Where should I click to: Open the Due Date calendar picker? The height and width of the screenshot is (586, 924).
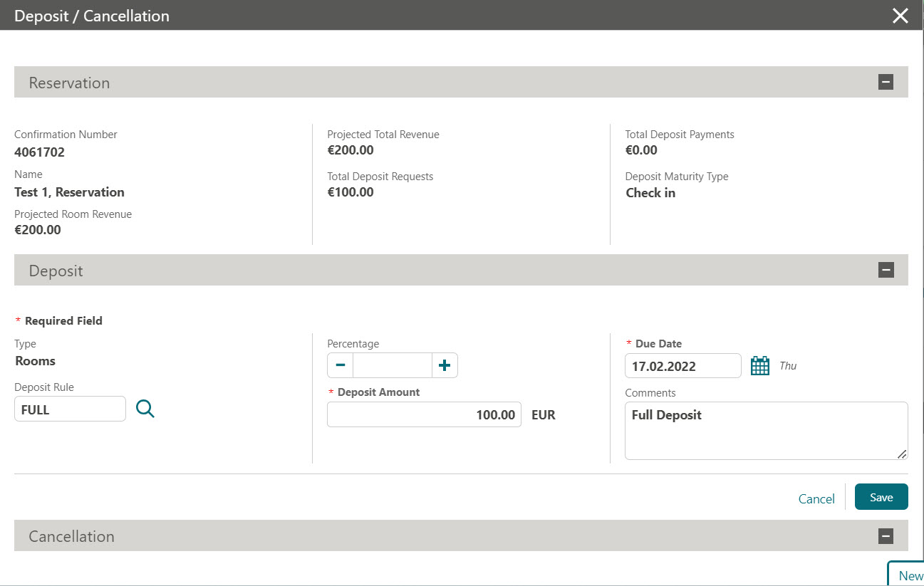(759, 365)
